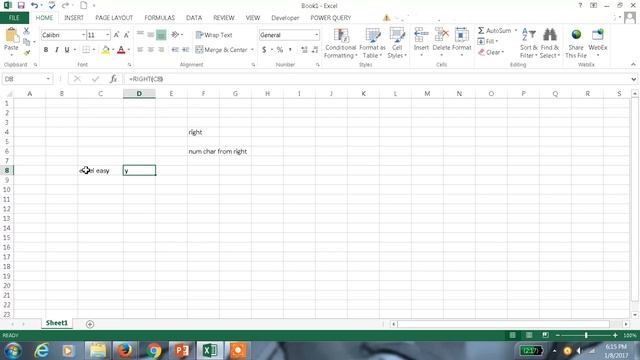Open the FILE tab

point(14,18)
